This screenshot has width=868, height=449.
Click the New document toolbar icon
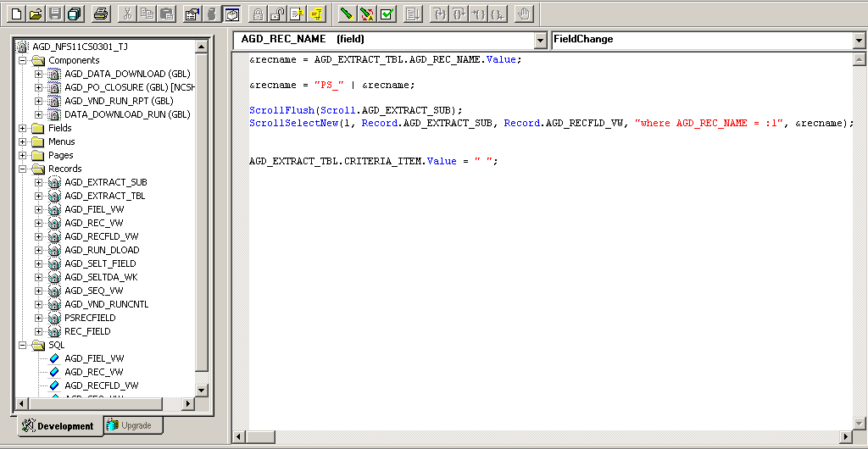pyautogui.click(x=16, y=14)
